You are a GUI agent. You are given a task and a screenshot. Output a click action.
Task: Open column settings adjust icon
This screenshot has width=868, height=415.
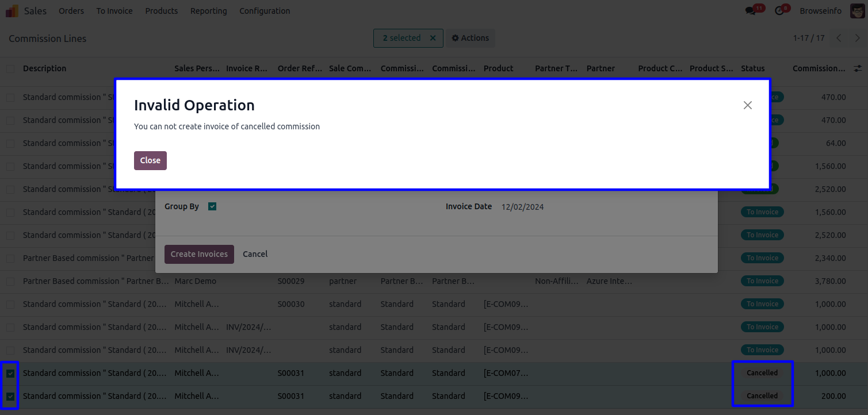[x=857, y=68]
